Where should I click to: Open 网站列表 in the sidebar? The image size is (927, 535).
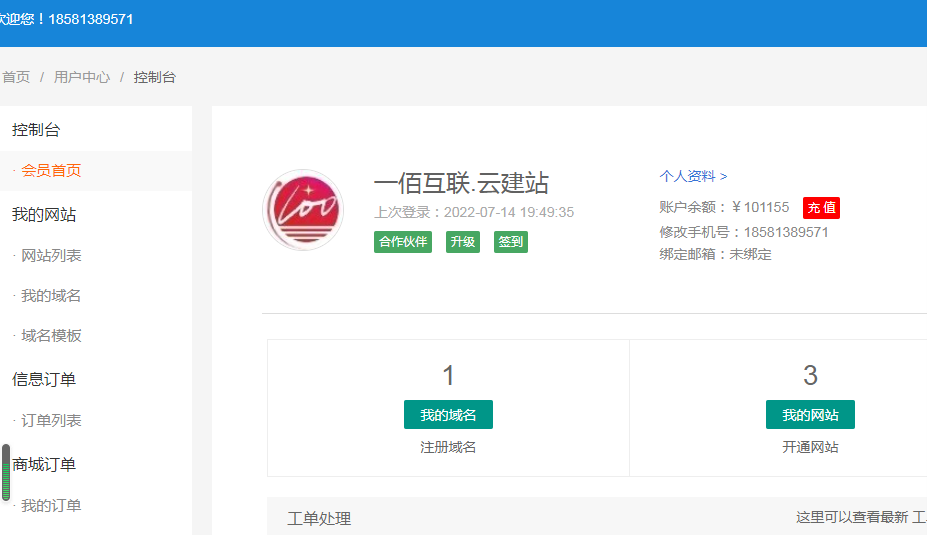51,256
